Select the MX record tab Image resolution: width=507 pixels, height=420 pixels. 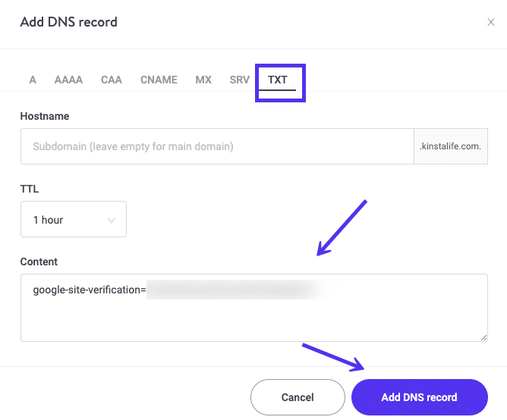[x=203, y=80]
